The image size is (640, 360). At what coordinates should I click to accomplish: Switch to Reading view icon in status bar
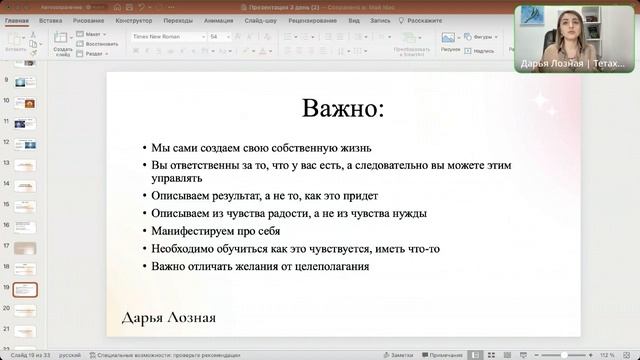(x=507, y=356)
